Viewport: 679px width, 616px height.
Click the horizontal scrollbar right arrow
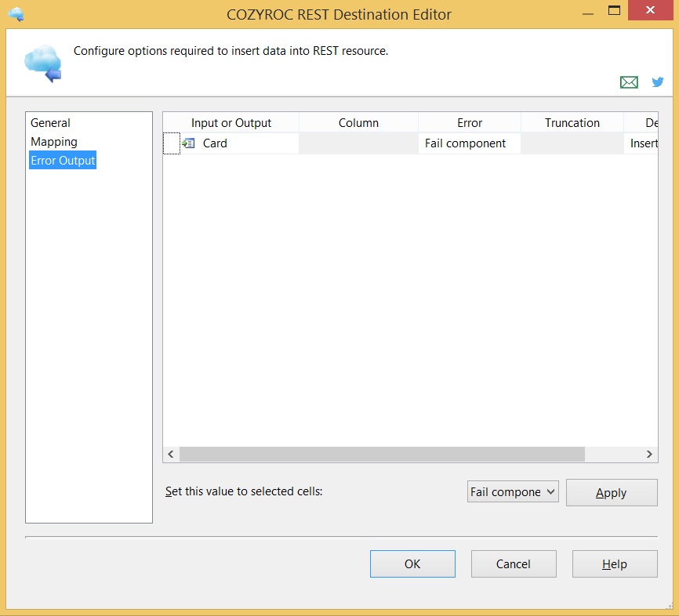649,454
